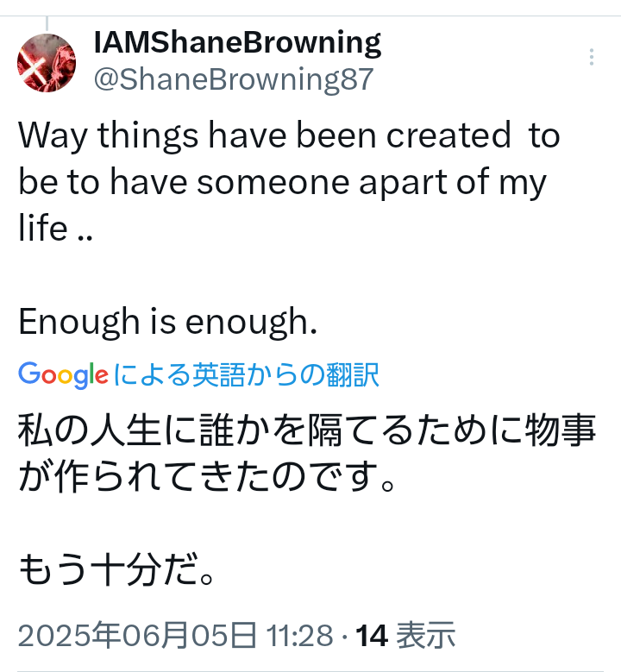Click the thread connector line above the avatar
Viewport: 621px width, 672px height.
click(47, 23)
